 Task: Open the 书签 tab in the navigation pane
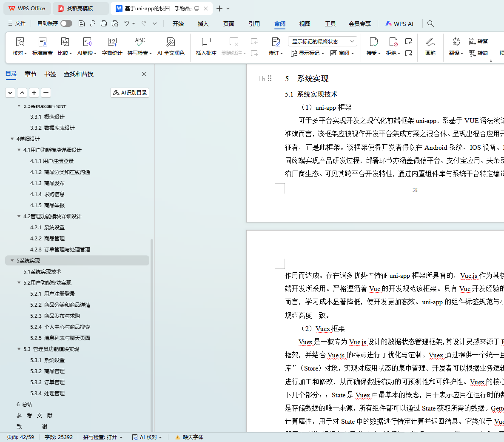[x=50, y=74]
